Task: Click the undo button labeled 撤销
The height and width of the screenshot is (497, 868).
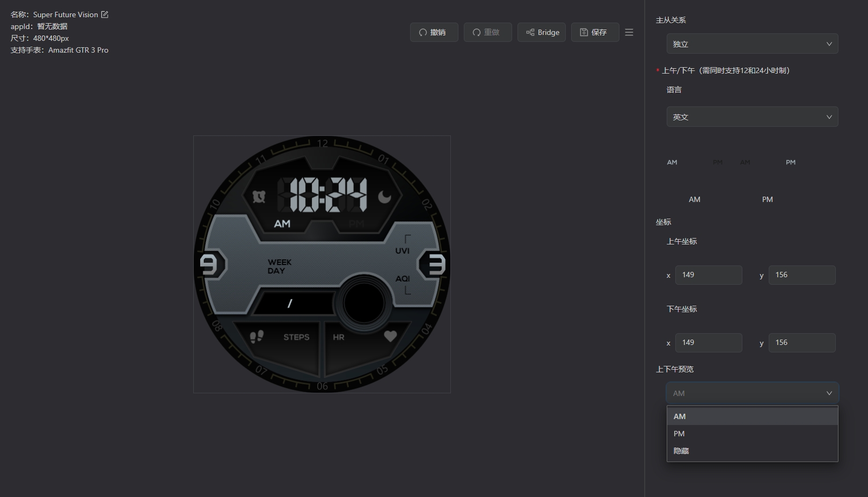Action: pyautogui.click(x=434, y=32)
